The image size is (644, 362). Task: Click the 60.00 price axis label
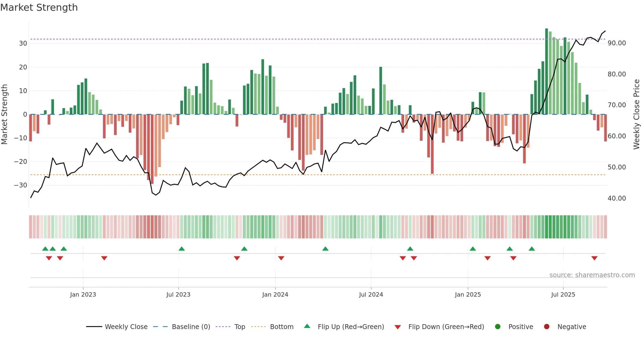coord(617,136)
